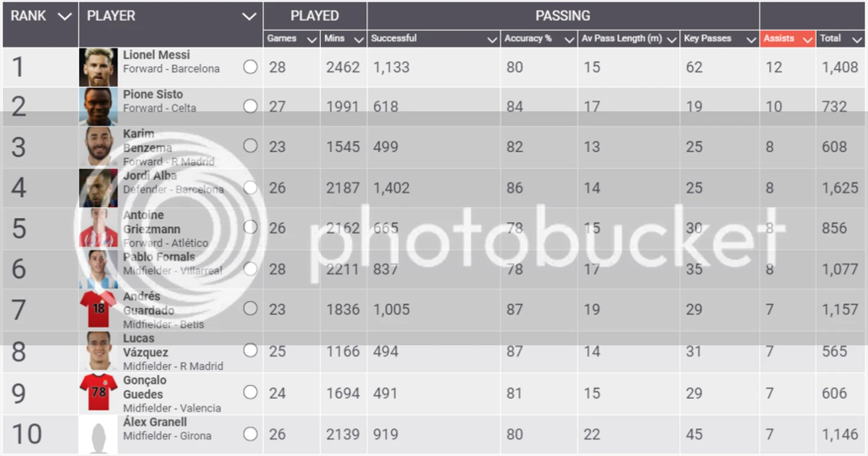This screenshot has width=868, height=456.
Task: Open the Accuracy % sort dropdown
Action: click(x=569, y=39)
